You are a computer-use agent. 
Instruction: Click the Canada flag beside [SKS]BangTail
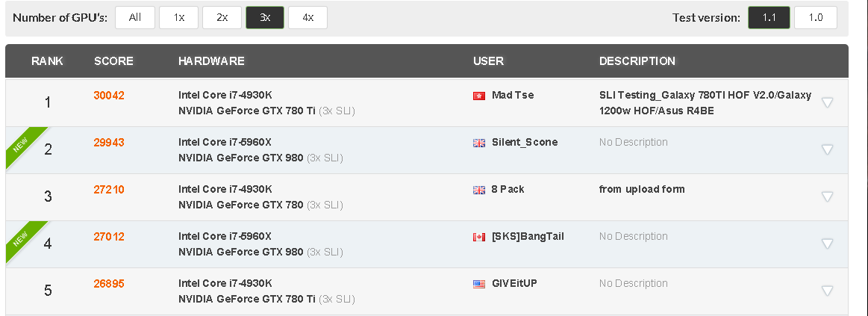479,238
